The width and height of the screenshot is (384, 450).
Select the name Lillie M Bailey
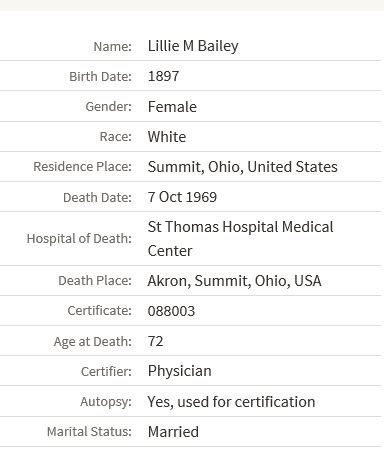click(x=193, y=46)
